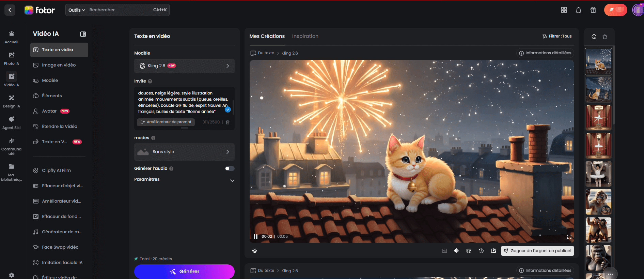
Task: Select Image en vidéo menu item
Action: (x=59, y=65)
